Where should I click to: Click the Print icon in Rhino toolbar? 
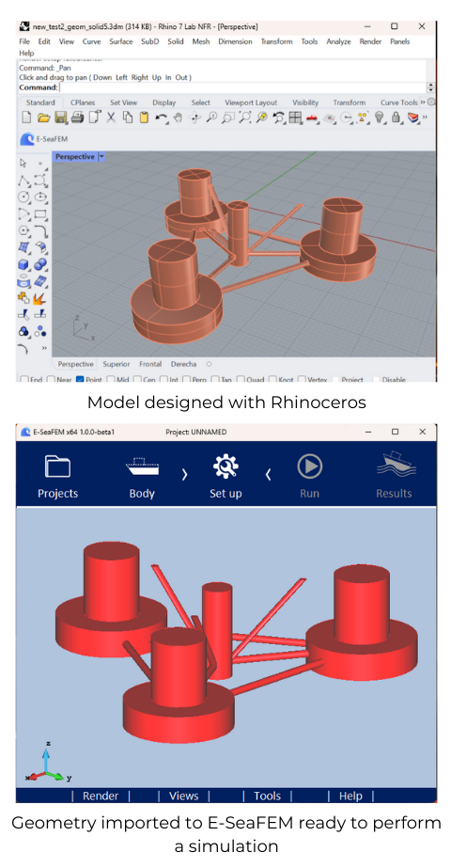77,118
